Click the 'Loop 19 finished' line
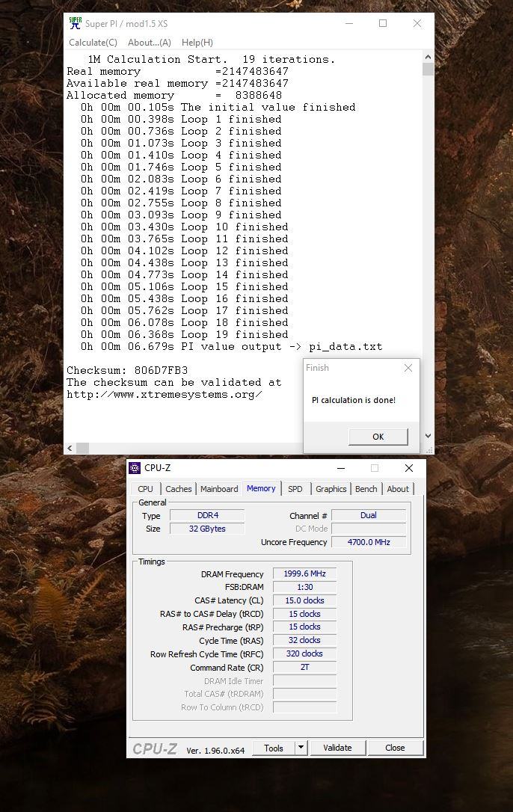This screenshot has height=812, width=513. (x=185, y=334)
